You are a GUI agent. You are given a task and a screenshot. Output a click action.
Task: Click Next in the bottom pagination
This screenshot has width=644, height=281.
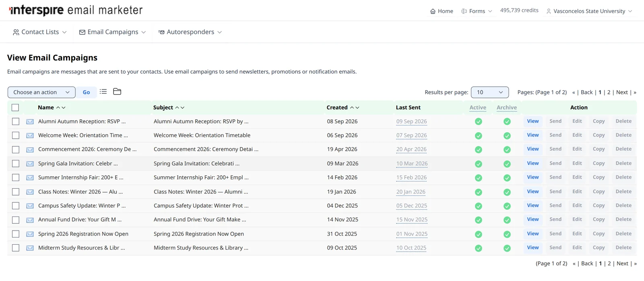(622, 263)
